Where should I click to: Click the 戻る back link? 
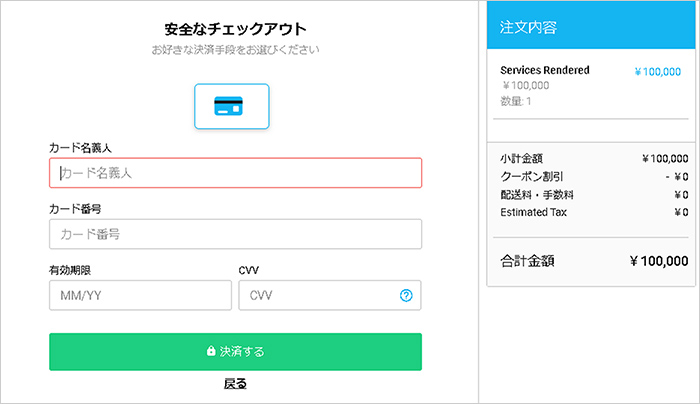[235, 383]
